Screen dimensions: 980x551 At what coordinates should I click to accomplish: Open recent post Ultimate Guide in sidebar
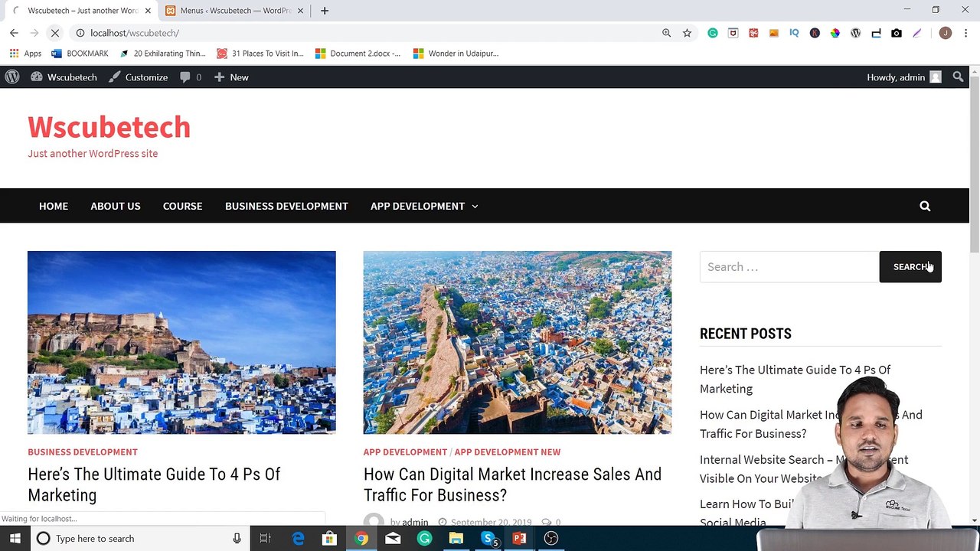[795, 379]
